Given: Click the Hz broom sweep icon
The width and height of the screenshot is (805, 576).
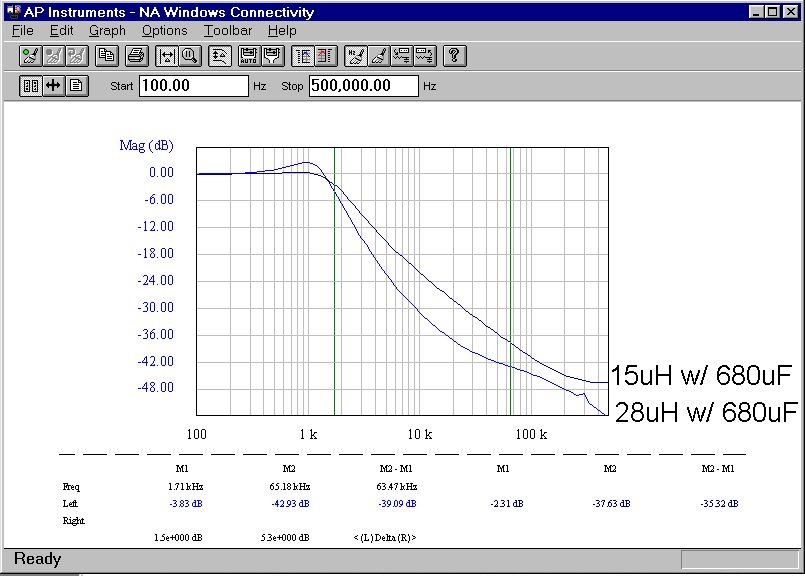Looking at the screenshot, I should tap(356, 56).
